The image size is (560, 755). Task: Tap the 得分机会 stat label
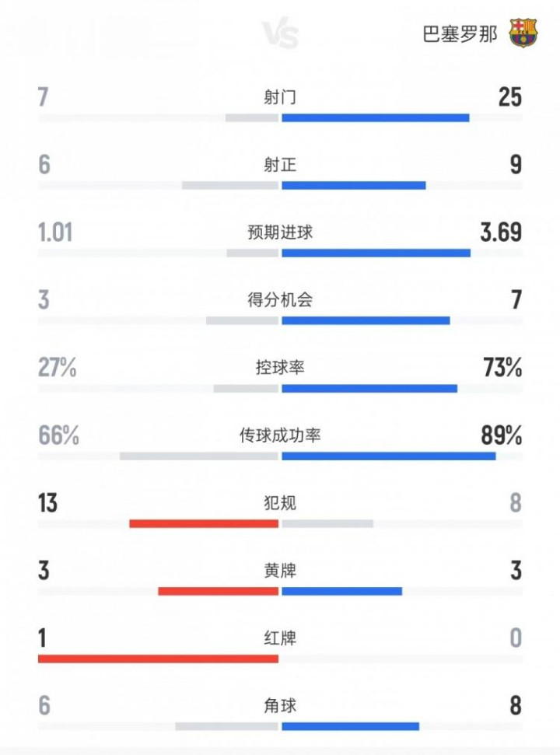click(280, 300)
